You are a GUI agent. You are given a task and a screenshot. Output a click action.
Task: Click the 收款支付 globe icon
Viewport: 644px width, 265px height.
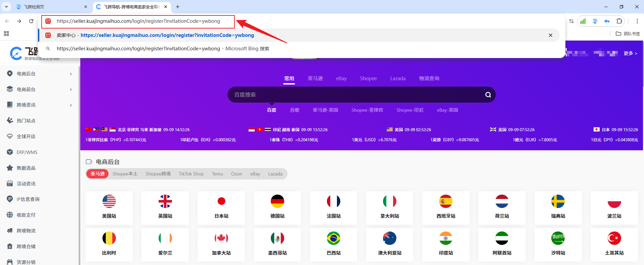[x=10, y=215]
